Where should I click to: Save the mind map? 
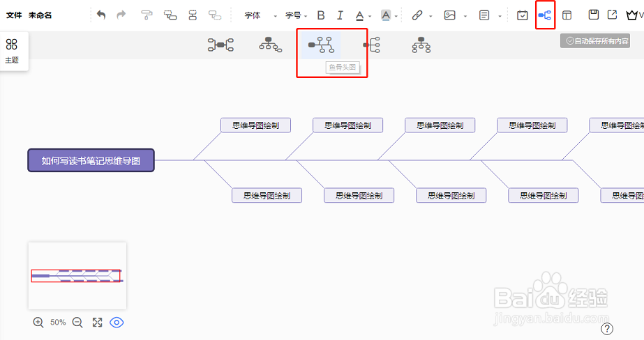pyautogui.click(x=594, y=15)
